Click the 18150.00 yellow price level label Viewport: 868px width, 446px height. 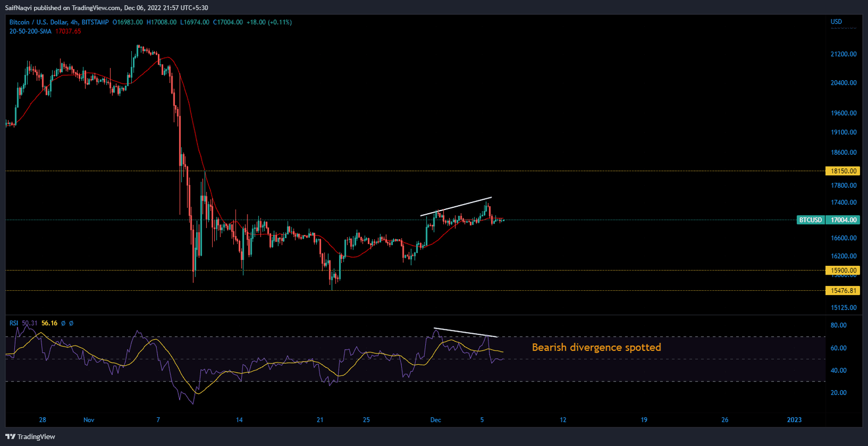tap(844, 171)
